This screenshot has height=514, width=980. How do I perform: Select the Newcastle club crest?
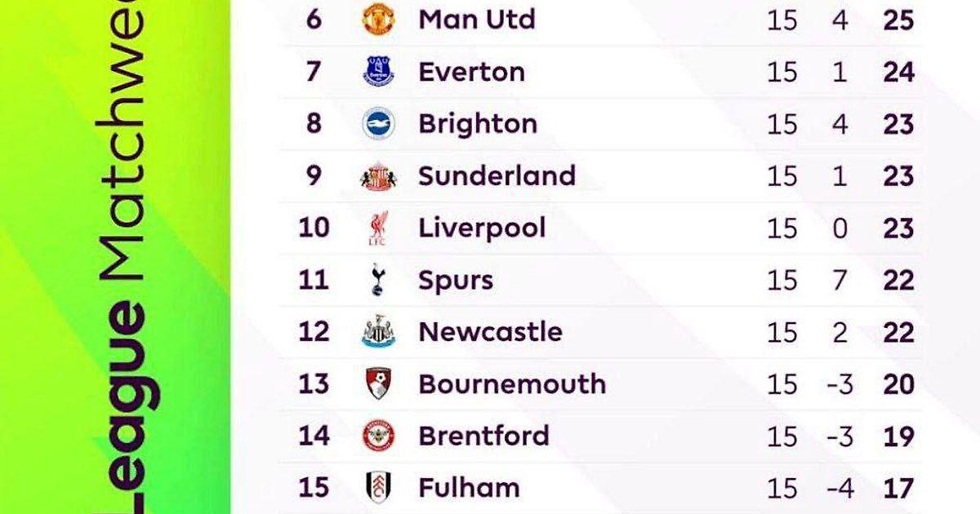pyautogui.click(x=378, y=332)
